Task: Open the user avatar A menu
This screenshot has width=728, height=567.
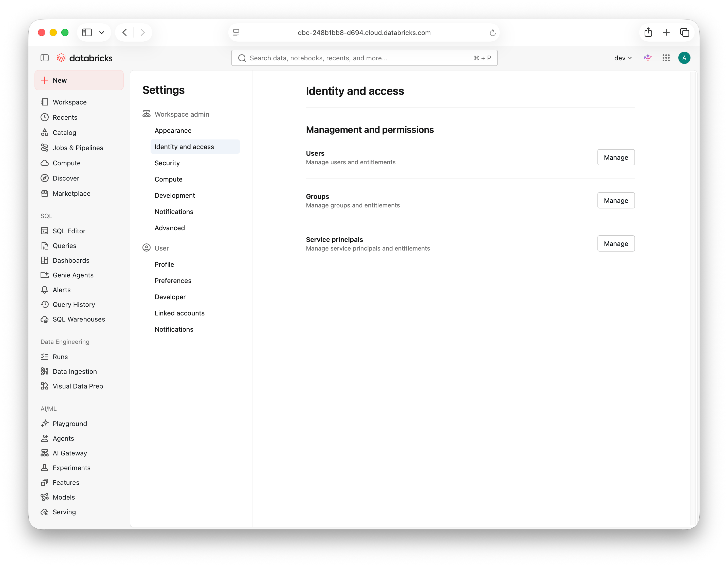Action: click(684, 58)
